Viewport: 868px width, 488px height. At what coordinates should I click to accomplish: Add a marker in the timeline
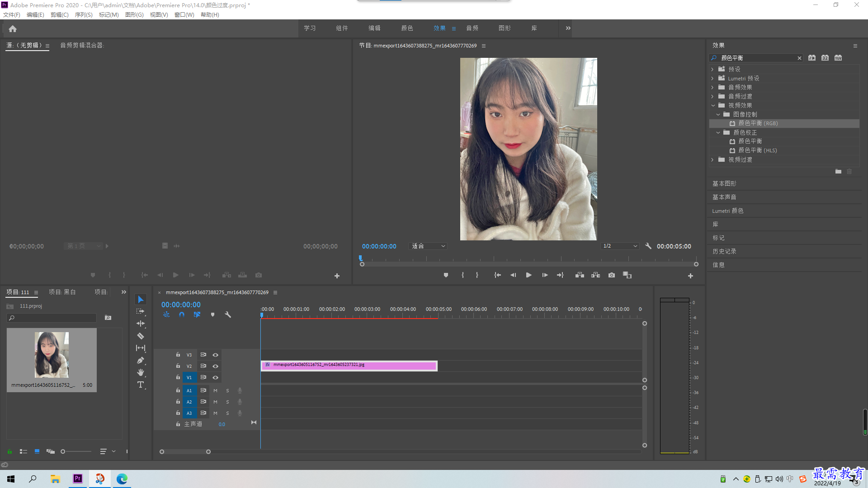click(x=212, y=314)
